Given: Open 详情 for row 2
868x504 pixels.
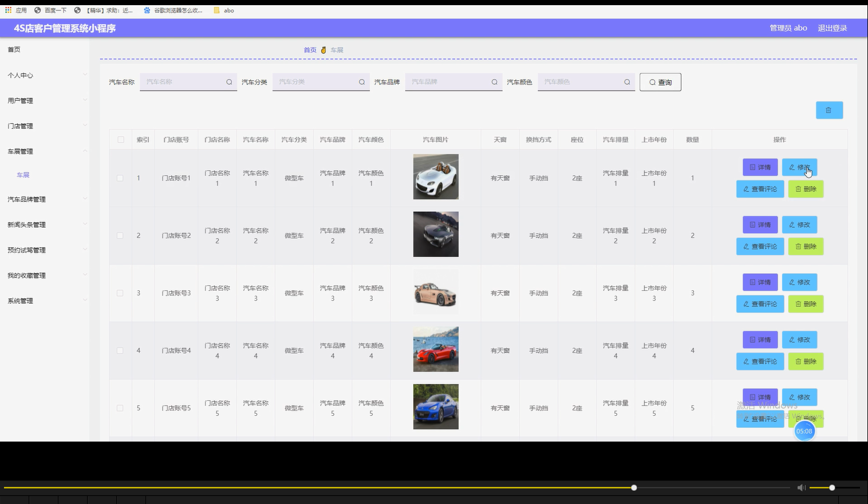Looking at the screenshot, I should click(760, 225).
